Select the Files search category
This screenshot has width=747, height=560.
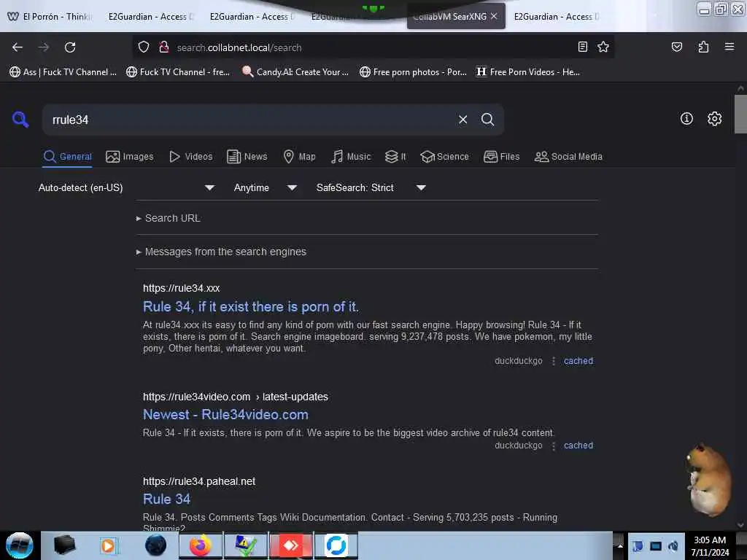click(x=502, y=157)
